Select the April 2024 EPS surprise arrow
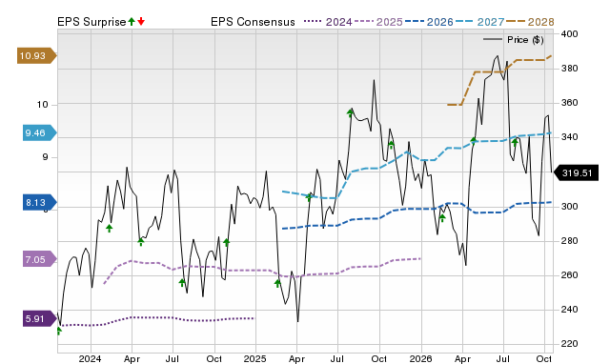 click(141, 242)
